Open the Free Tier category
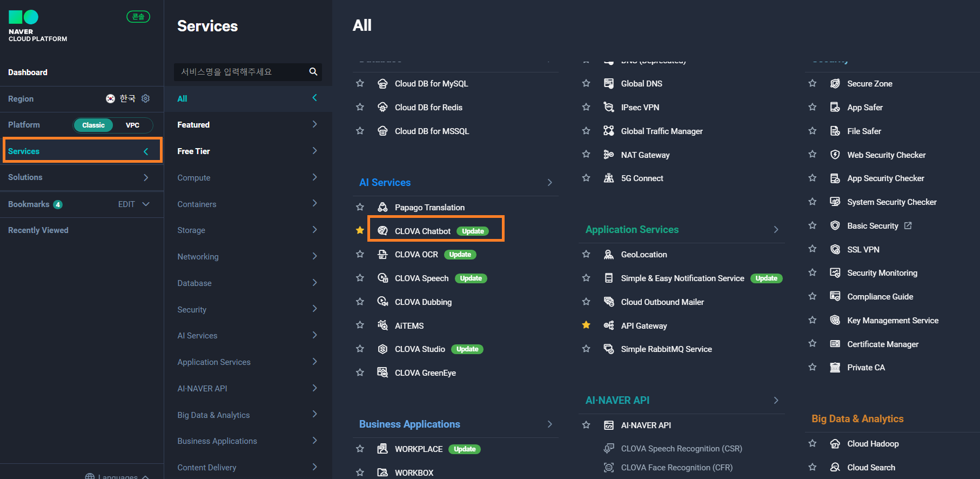Viewport: 980px width, 479px height. [248, 151]
